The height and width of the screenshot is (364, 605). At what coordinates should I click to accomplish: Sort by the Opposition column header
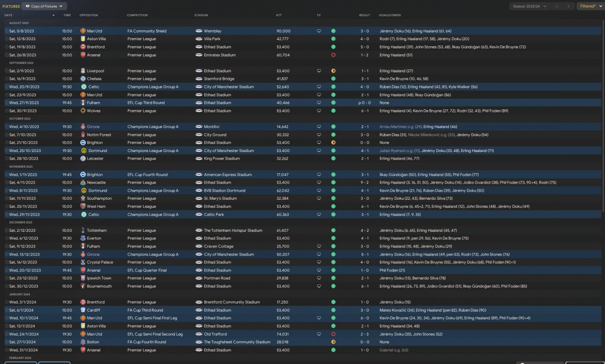[88, 15]
